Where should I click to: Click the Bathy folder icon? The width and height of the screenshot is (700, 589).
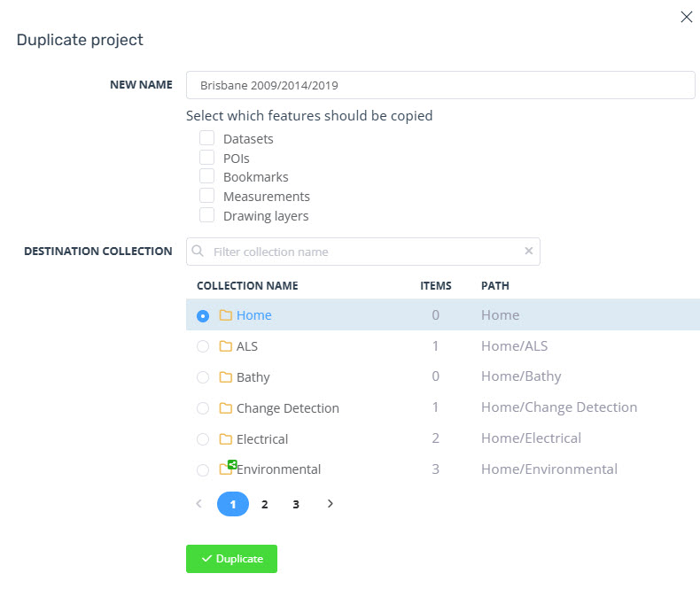pos(225,377)
